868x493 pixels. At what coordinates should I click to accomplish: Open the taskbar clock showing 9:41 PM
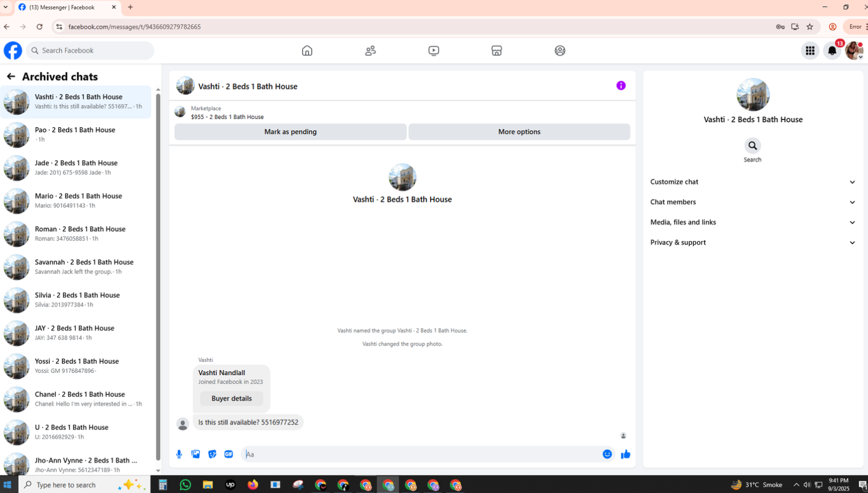click(838, 485)
